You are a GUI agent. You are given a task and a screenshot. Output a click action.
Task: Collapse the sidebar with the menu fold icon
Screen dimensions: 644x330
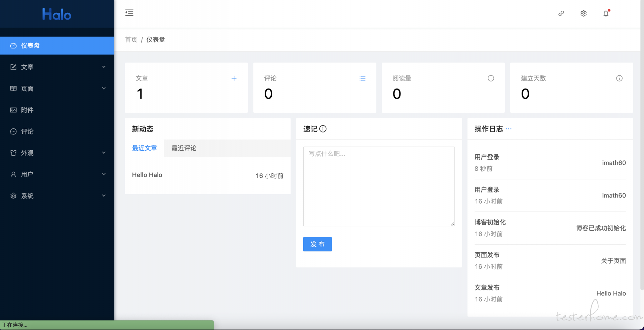pos(129,12)
